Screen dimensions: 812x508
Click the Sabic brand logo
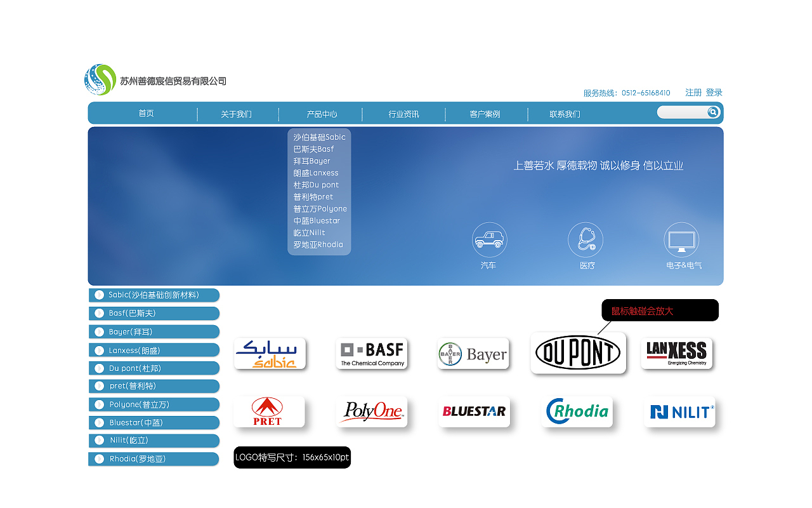270,354
